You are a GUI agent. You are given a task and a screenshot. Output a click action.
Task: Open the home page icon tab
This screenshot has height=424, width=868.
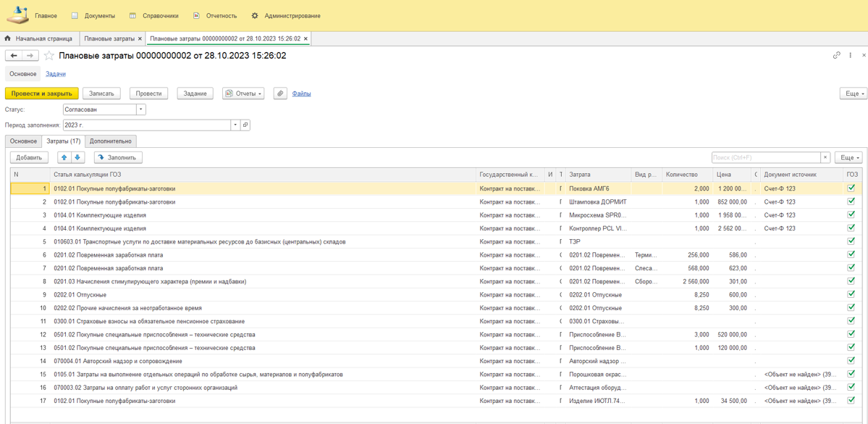coord(8,38)
